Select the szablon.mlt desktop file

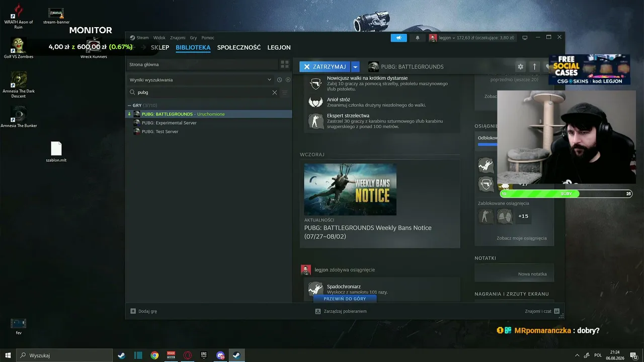click(x=56, y=152)
